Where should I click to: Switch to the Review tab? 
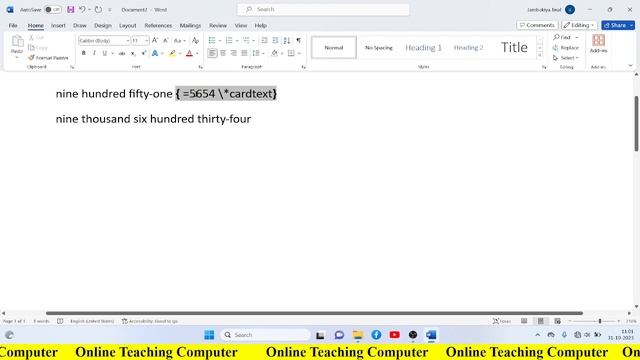coord(218,25)
